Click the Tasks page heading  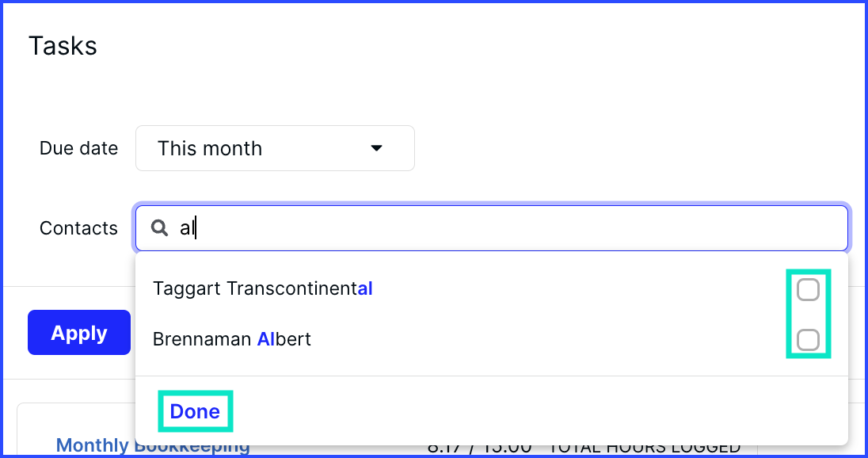(63, 45)
